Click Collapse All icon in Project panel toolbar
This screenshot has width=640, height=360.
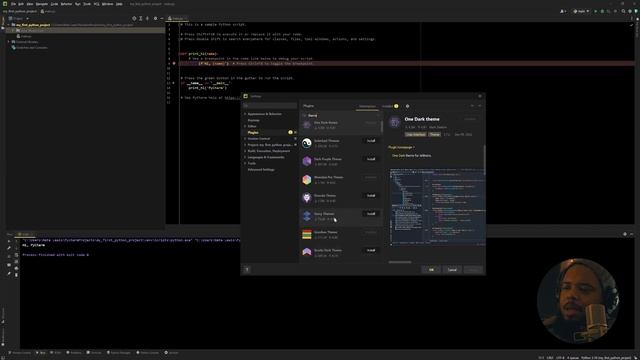[x=148, y=18]
